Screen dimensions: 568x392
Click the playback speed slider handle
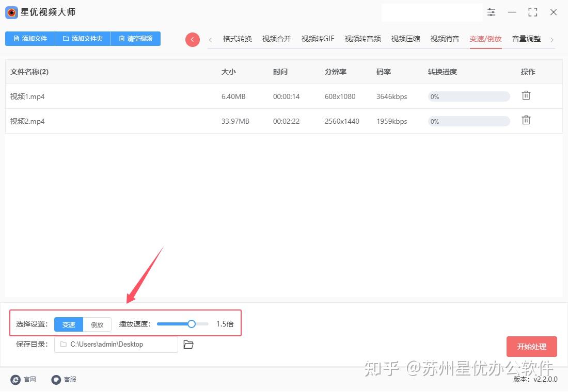[x=192, y=324]
